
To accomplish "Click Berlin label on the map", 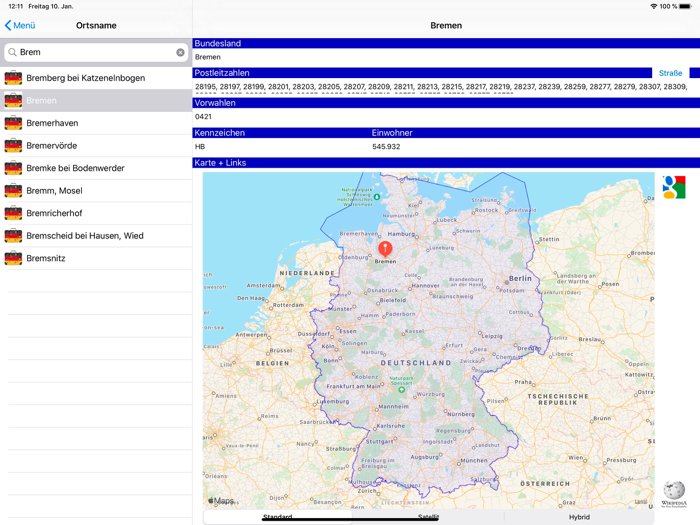I will pos(520,278).
